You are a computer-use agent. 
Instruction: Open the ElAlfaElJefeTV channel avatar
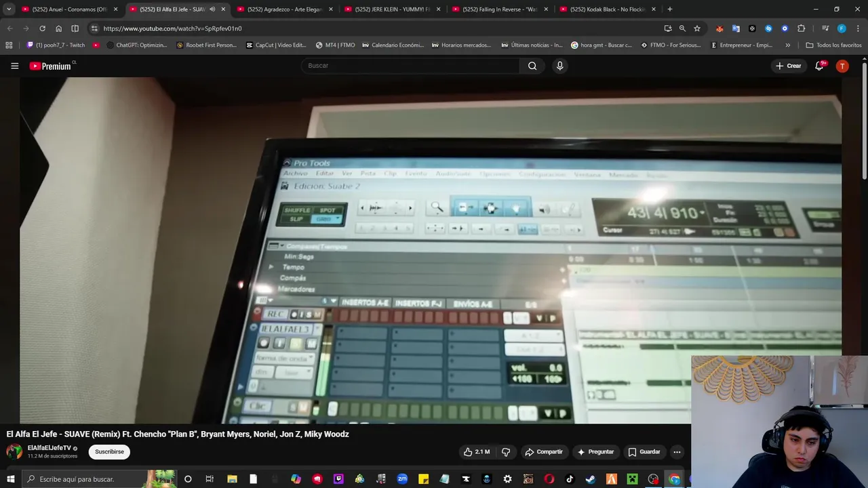[14, 451]
